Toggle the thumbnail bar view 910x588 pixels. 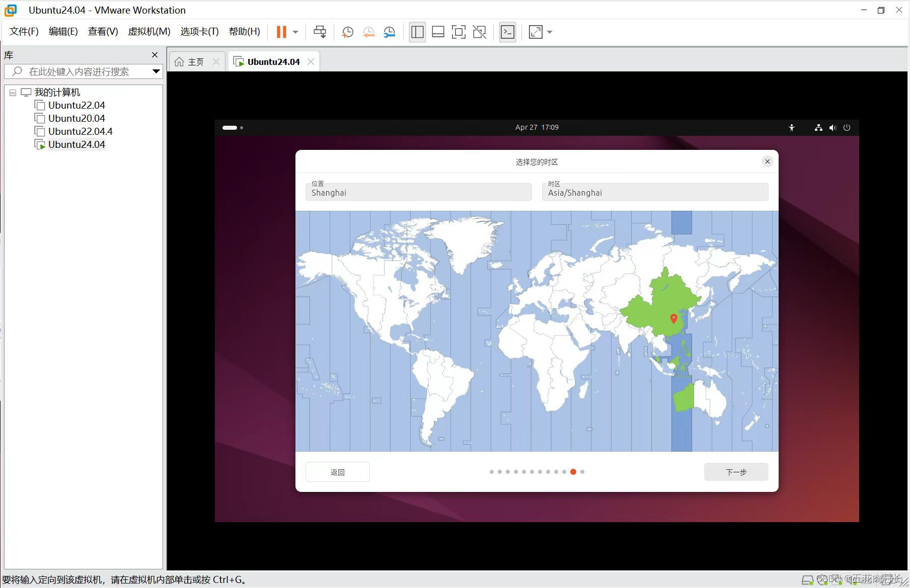(x=438, y=32)
